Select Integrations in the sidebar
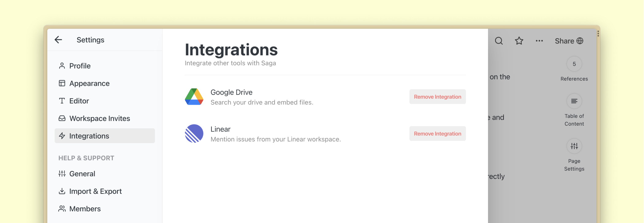This screenshot has width=644, height=223. click(89, 136)
